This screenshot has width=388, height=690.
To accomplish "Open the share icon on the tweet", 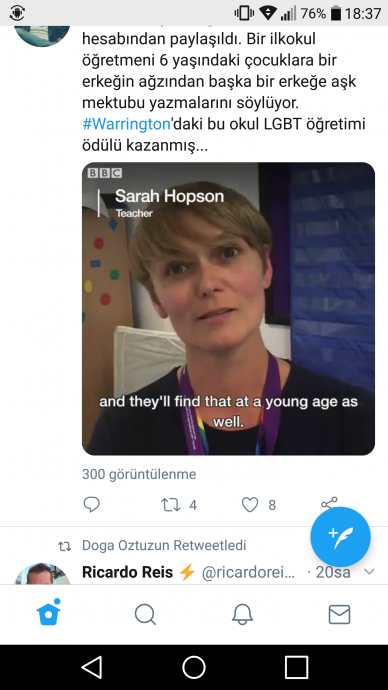I will (329, 503).
